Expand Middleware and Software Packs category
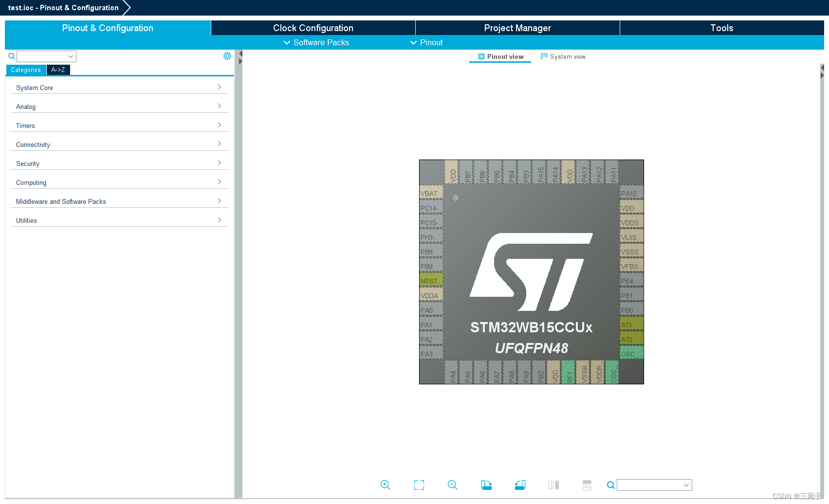The height and width of the screenshot is (504, 829). (x=119, y=201)
